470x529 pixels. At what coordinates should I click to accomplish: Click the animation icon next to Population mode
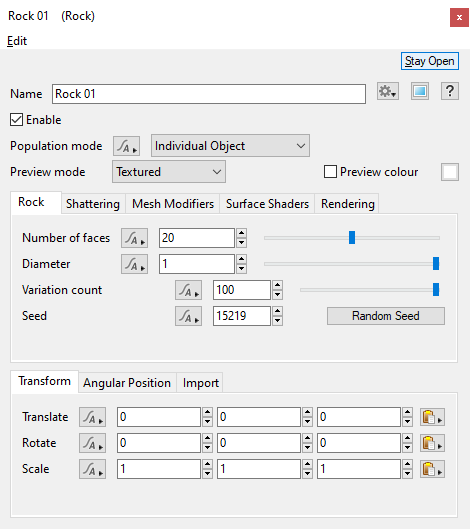[x=127, y=146]
